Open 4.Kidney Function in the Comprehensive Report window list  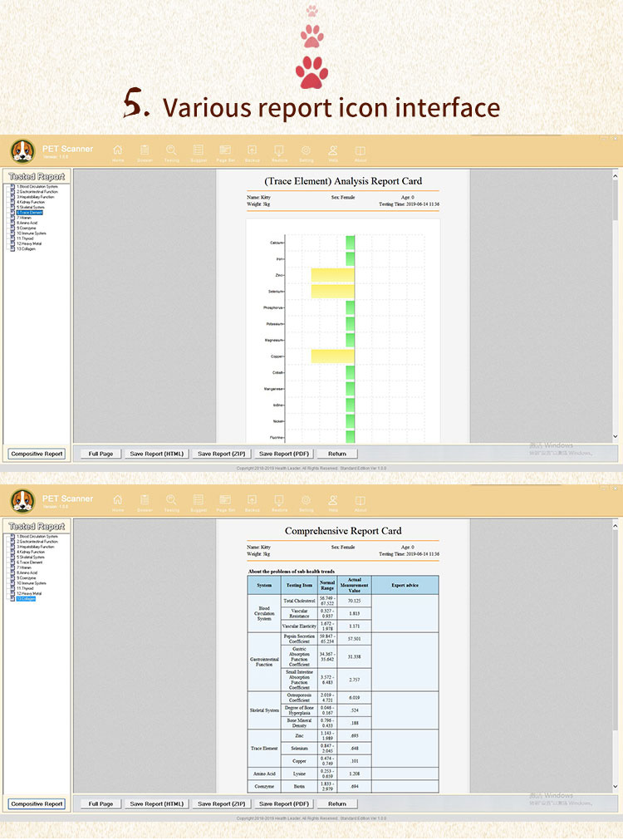[x=31, y=552]
